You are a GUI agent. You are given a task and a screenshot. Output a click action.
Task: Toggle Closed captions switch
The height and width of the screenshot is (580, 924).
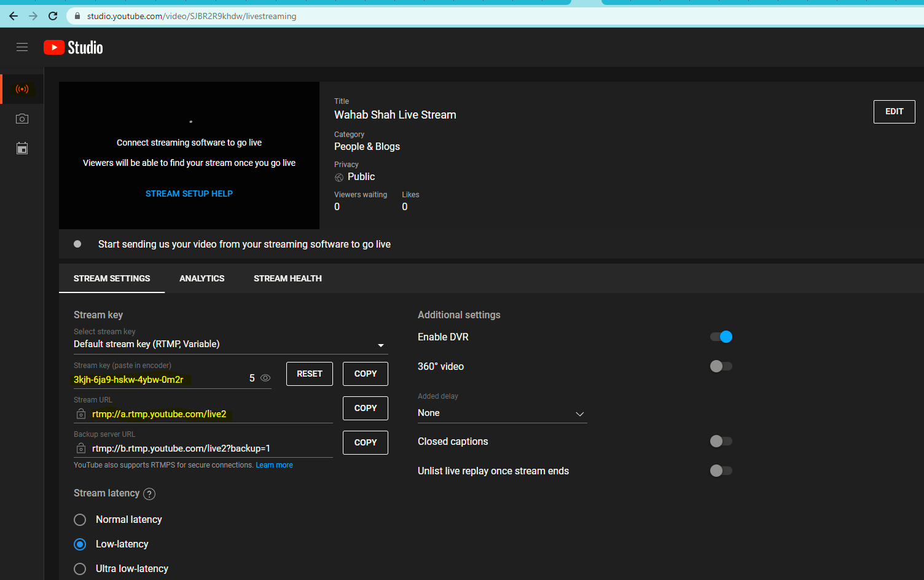tap(721, 441)
